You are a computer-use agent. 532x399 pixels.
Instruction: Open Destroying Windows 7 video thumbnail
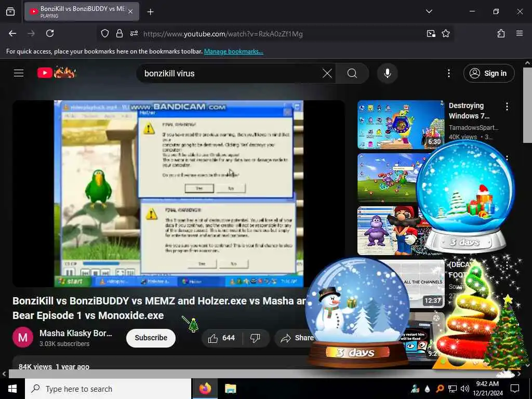click(x=401, y=125)
